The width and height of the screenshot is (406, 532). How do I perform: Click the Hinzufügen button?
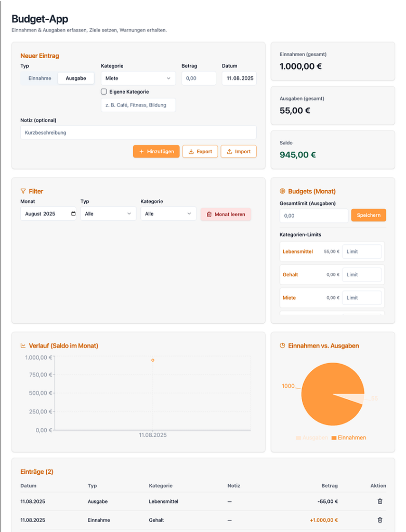pyautogui.click(x=156, y=151)
